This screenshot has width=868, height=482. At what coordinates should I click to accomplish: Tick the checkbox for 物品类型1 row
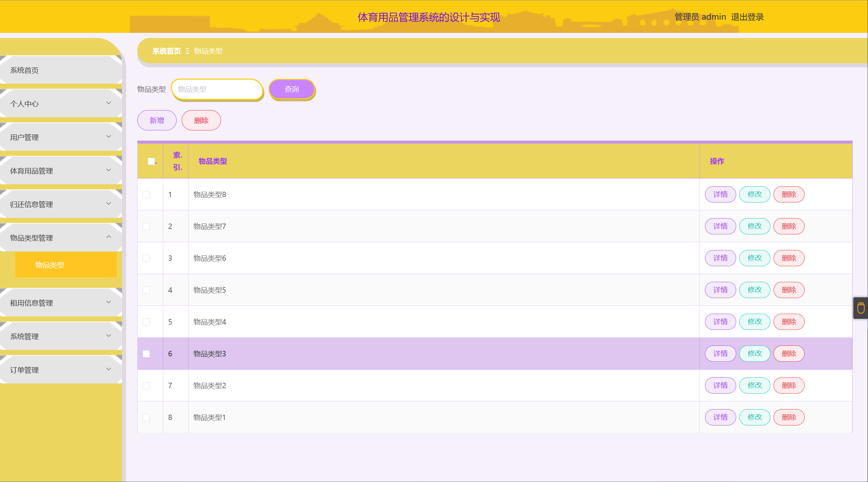146,417
